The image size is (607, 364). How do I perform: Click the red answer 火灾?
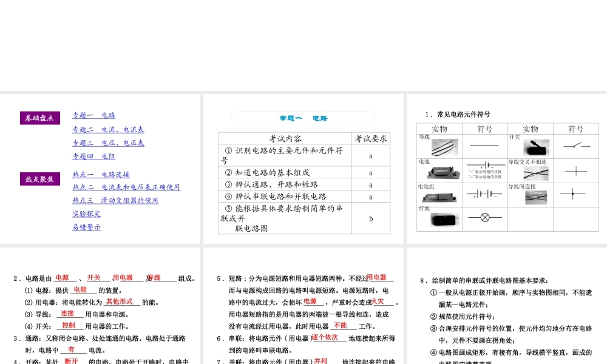click(x=378, y=302)
